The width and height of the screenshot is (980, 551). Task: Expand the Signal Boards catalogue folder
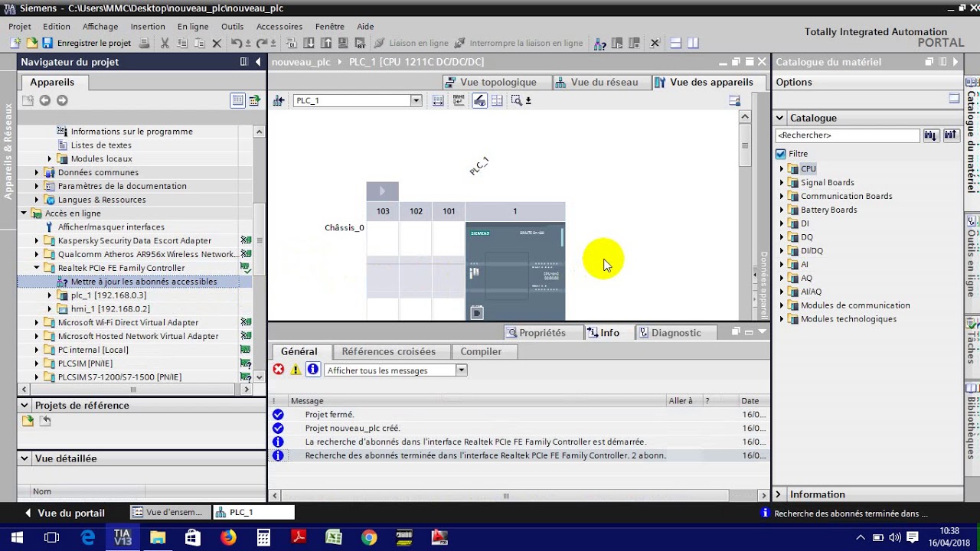coord(782,183)
